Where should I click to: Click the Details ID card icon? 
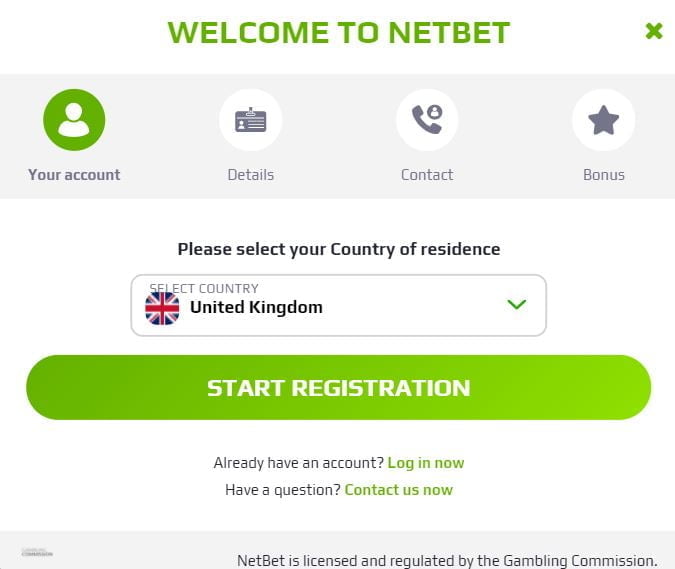[250, 120]
